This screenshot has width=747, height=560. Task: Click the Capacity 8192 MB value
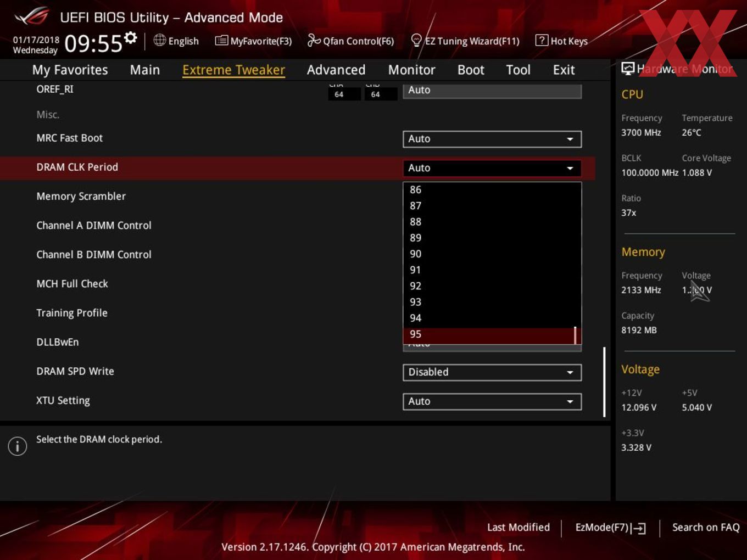click(639, 330)
